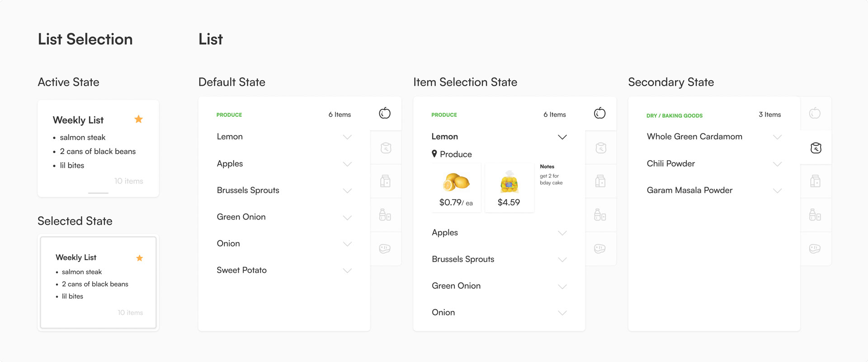The height and width of the screenshot is (362, 868).
Task: Toggle the star on the Selected State Weekly List
Action: pyautogui.click(x=140, y=257)
